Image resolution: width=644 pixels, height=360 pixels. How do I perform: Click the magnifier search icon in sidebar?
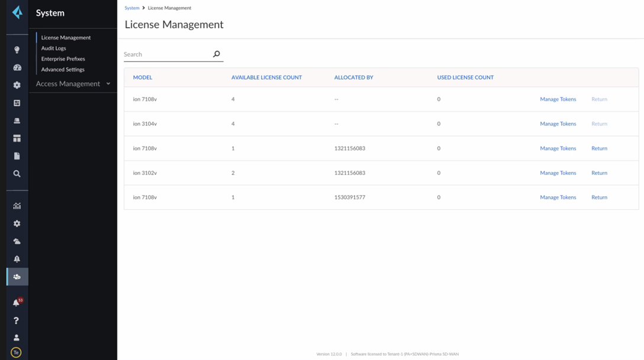pos(17,174)
